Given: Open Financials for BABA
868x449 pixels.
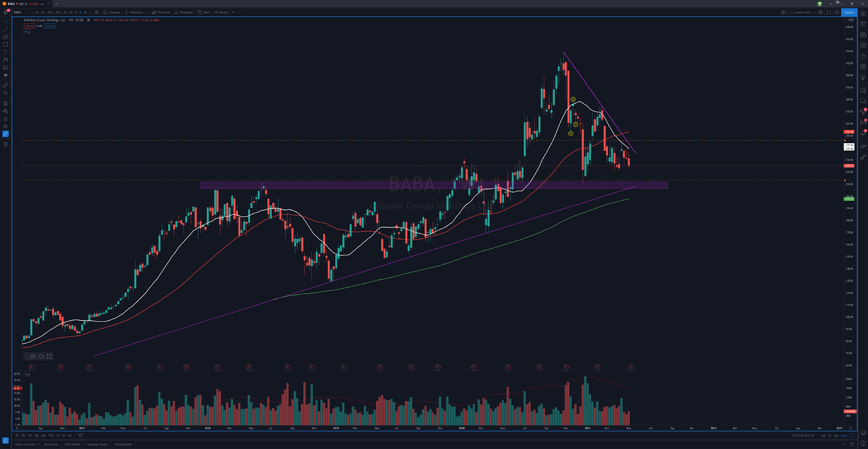Looking at the screenshot, I should click(161, 12).
